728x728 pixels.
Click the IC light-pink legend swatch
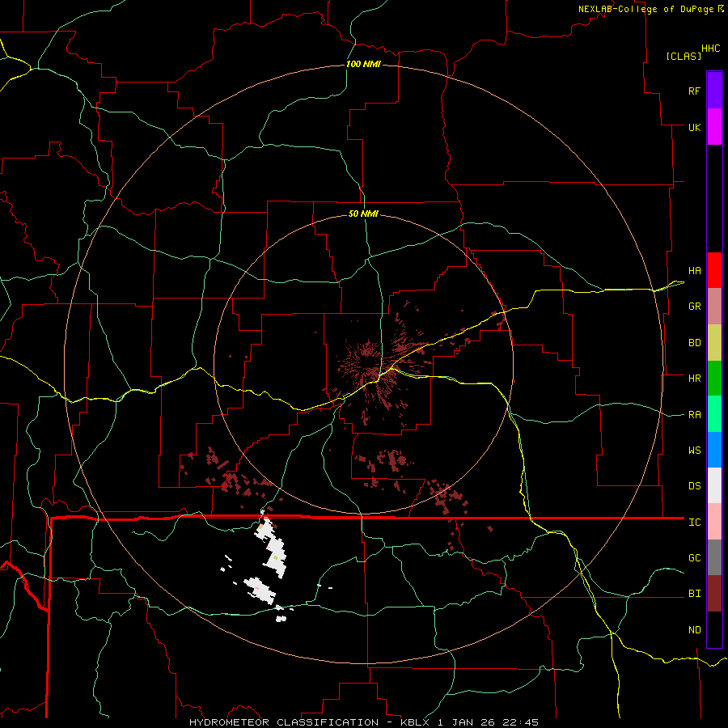click(x=714, y=522)
